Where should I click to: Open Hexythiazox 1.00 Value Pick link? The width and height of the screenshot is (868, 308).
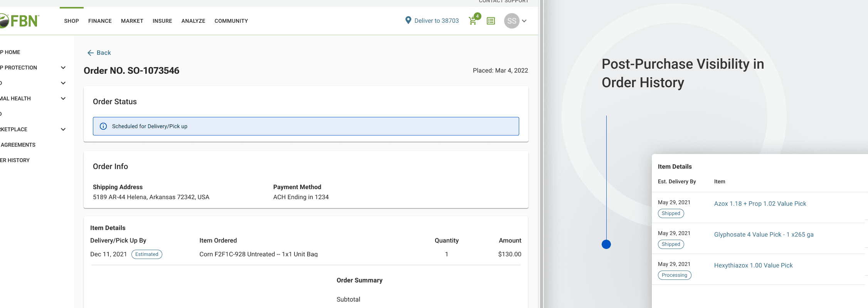pyautogui.click(x=754, y=265)
